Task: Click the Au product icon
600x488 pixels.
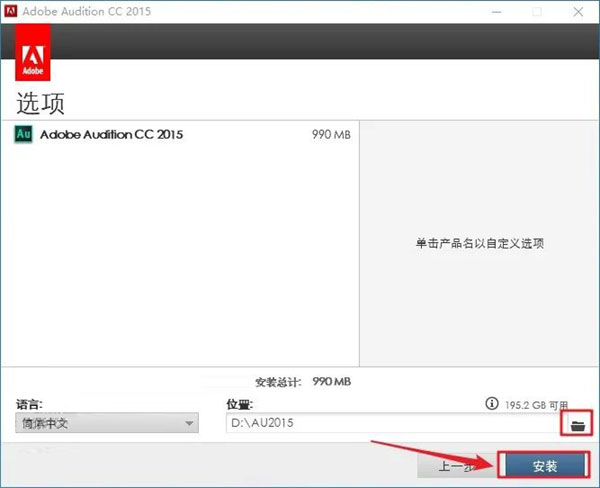Action: [x=23, y=134]
